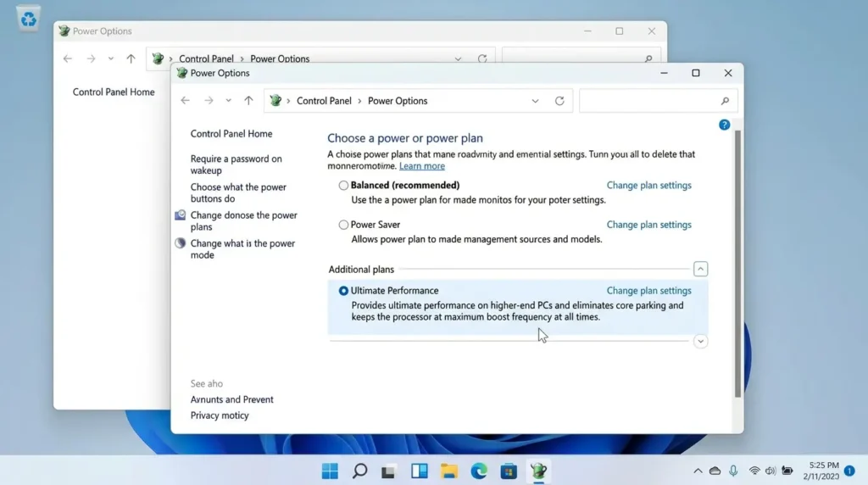Click the microphone tray icon
Image resolution: width=868 pixels, height=485 pixels.
(733, 471)
